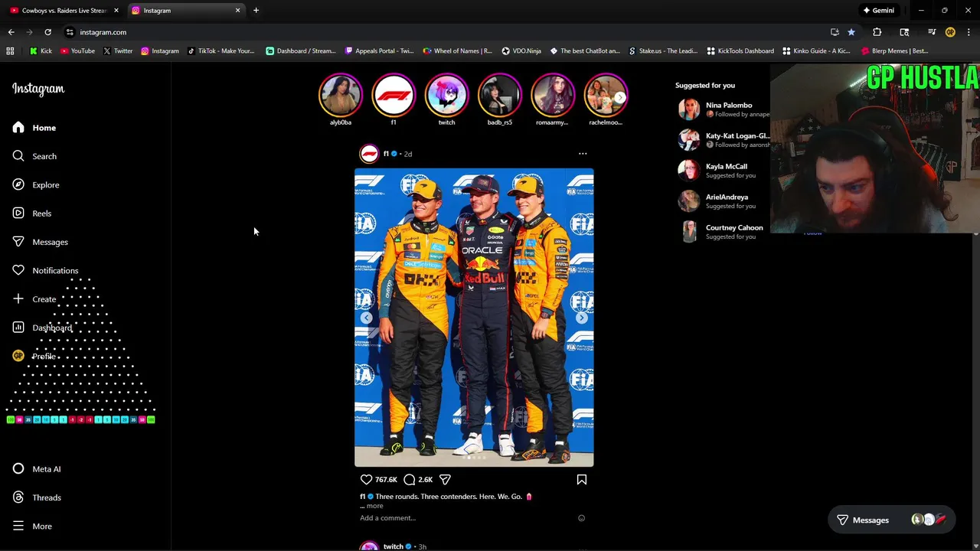Open floating Messages button

coord(892,520)
